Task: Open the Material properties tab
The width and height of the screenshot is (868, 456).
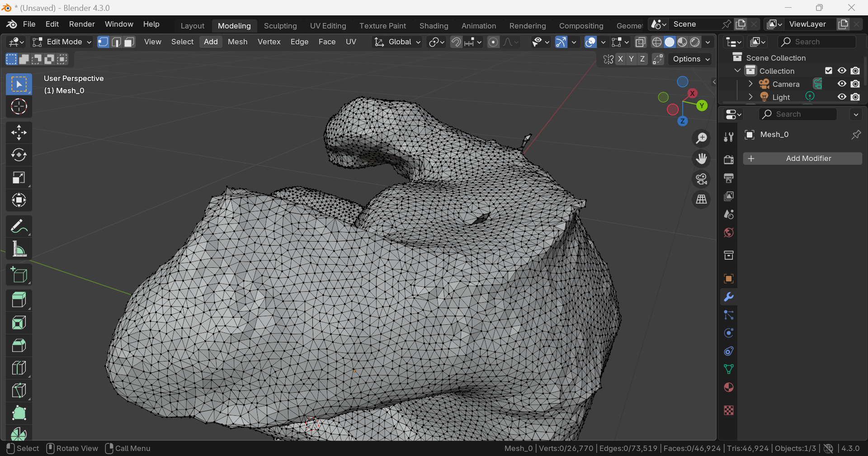Action: (x=728, y=388)
